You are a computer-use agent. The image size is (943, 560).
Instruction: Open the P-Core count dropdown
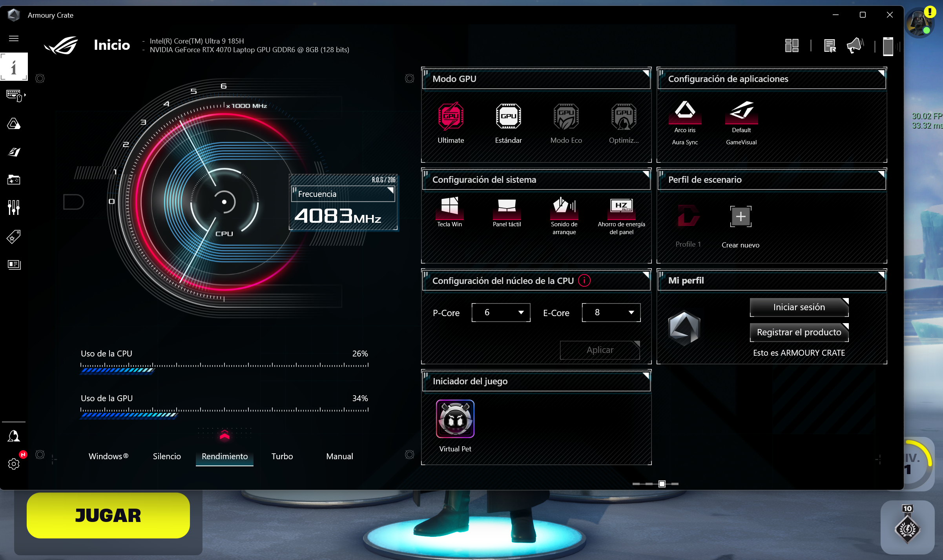[501, 313]
